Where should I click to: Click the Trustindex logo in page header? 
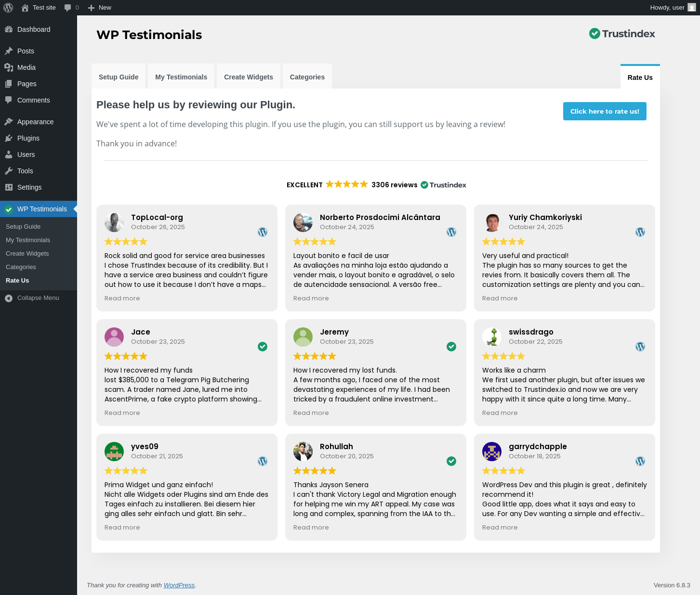622,34
